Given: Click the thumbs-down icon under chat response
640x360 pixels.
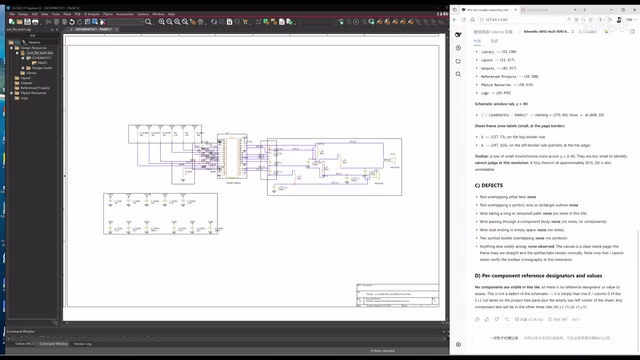Looking at the screenshot, I should pyautogui.click(x=496, y=319).
